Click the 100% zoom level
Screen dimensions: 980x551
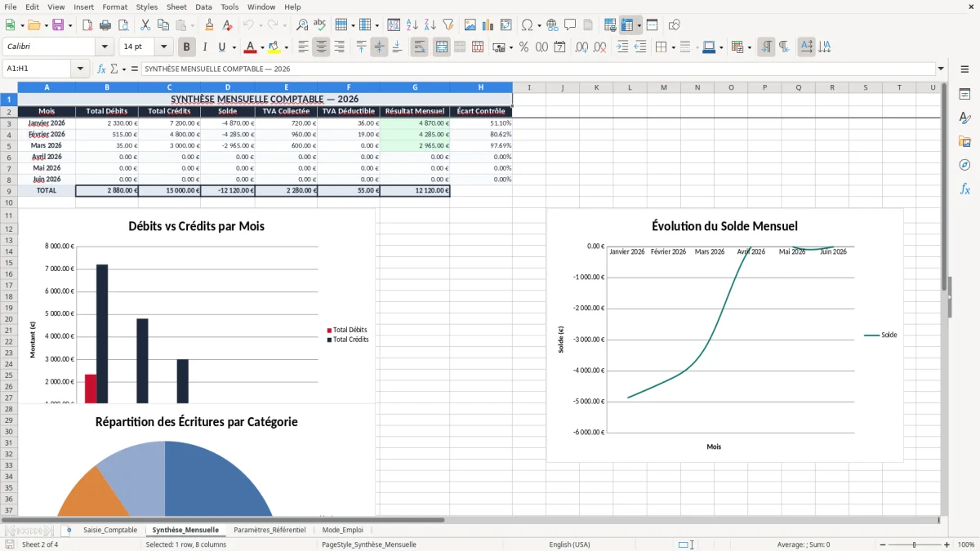(965, 544)
